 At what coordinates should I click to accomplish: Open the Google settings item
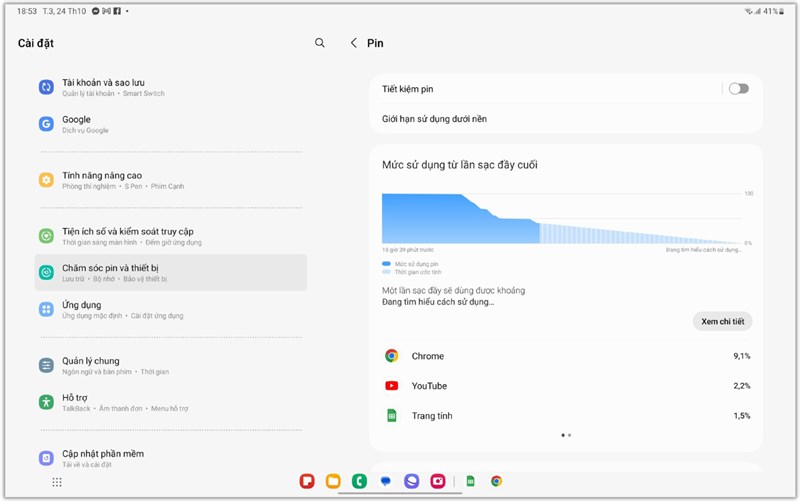point(171,124)
